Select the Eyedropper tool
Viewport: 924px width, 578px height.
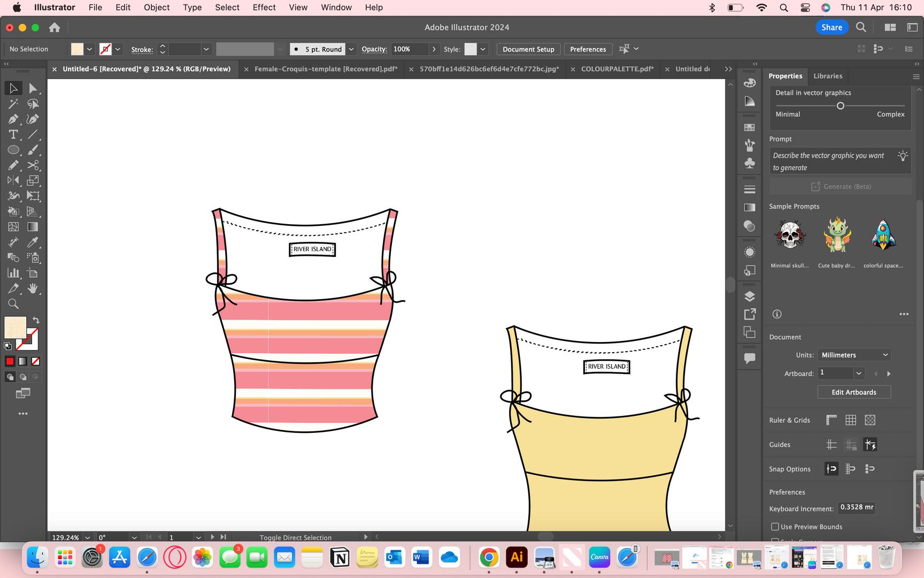click(x=33, y=242)
